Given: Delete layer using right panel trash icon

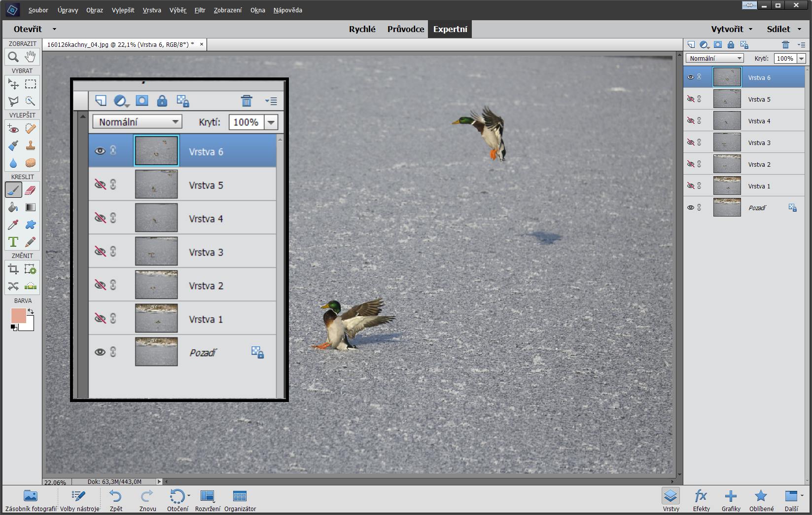Looking at the screenshot, I should (x=785, y=44).
